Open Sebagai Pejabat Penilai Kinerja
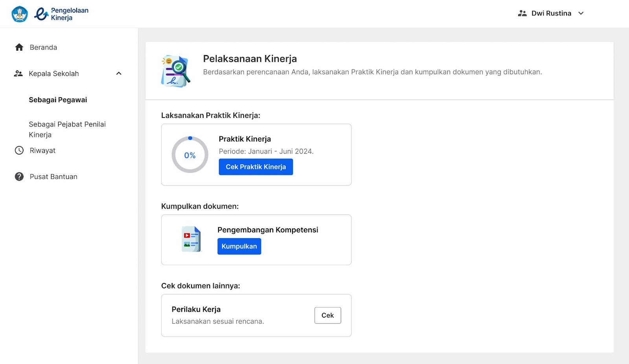 coord(67,129)
